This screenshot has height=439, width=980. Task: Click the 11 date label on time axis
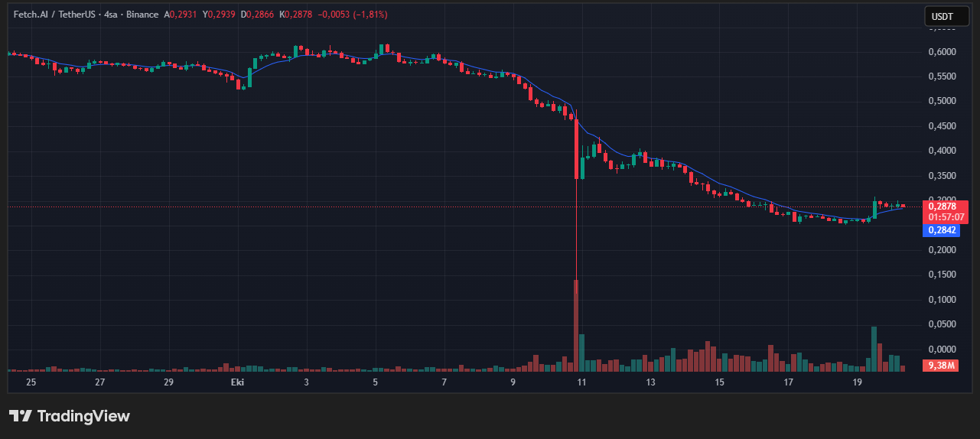(581, 382)
